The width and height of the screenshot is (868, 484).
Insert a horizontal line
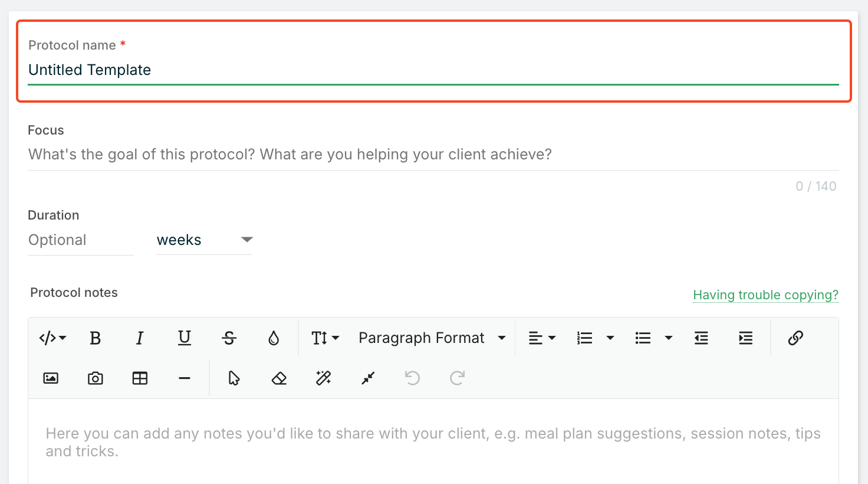point(185,378)
